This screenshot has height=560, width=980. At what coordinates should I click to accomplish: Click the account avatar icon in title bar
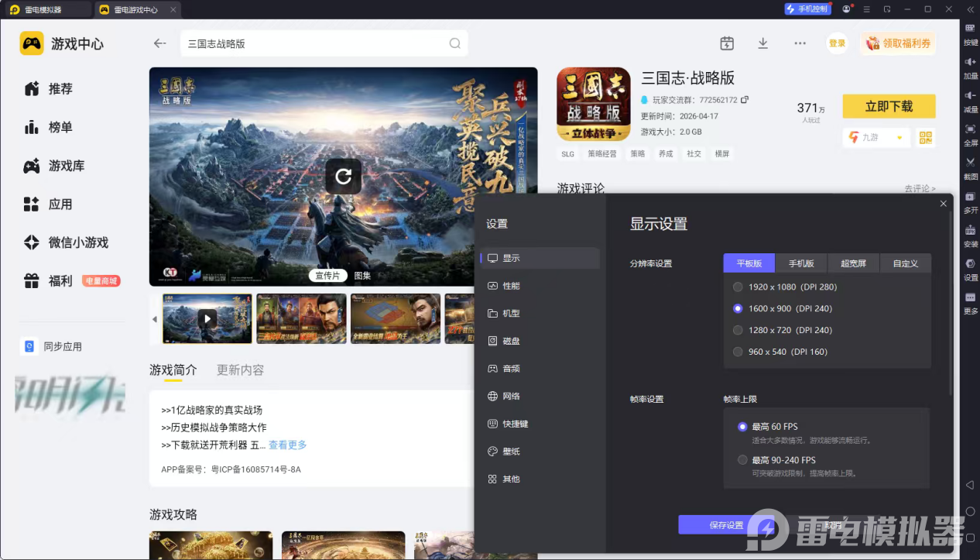point(847,9)
